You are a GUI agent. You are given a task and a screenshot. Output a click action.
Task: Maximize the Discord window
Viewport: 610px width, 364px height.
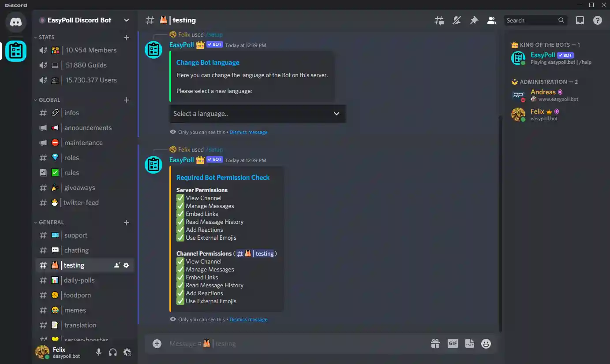[x=591, y=5]
